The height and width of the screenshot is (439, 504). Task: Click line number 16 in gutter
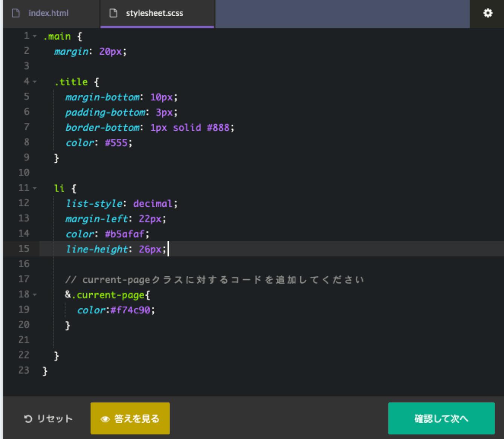point(24,264)
